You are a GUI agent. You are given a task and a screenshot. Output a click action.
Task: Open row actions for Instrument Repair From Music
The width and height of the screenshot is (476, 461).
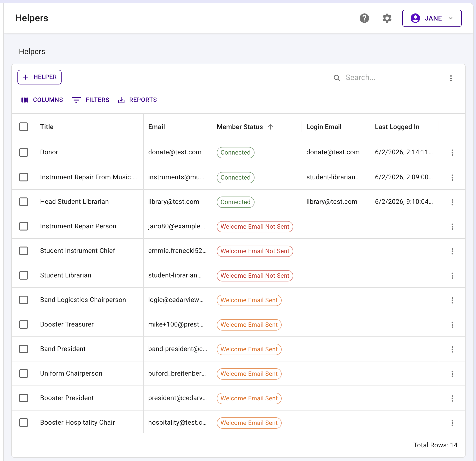click(452, 178)
